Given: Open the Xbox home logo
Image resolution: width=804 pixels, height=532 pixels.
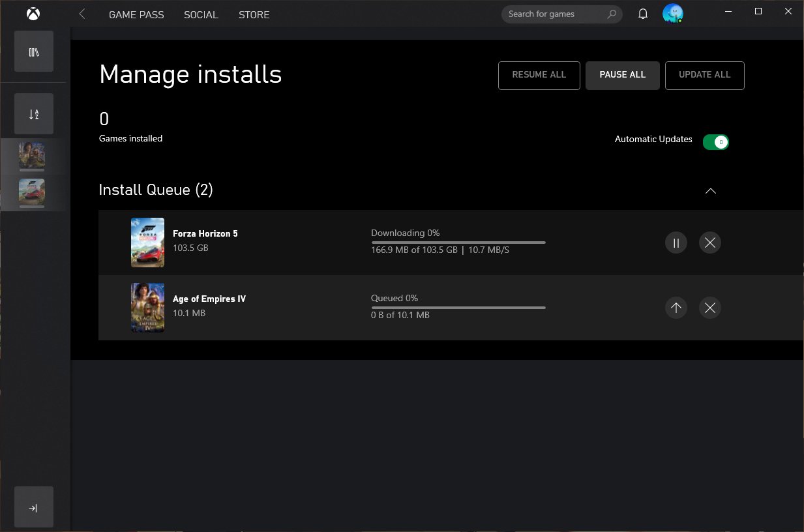Looking at the screenshot, I should [x=33, y=14].
